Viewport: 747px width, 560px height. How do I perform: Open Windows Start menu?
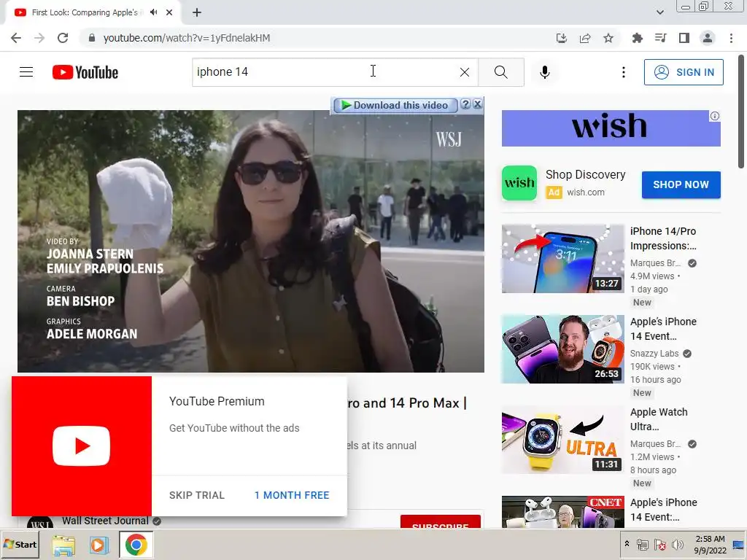[20, 545]
